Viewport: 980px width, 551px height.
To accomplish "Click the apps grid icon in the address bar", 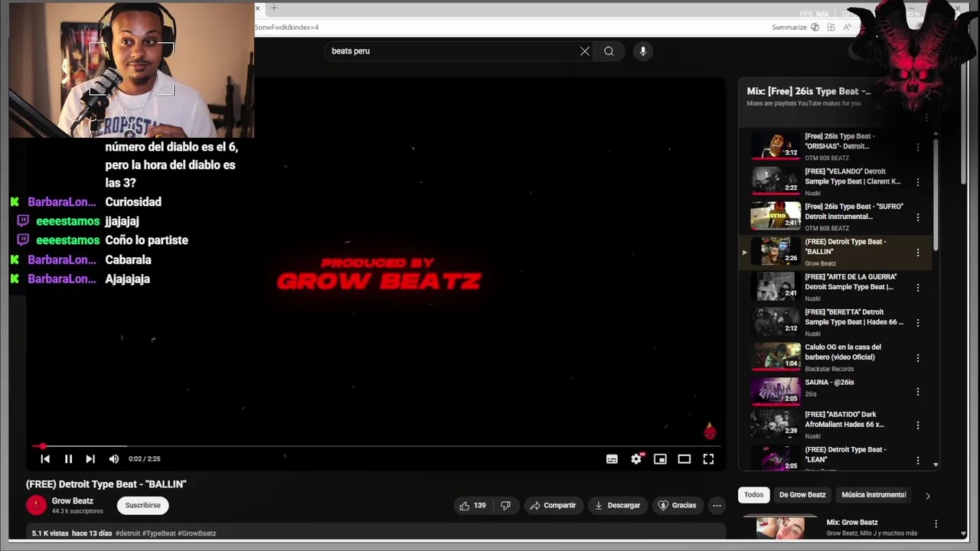I will pos(831,27).
